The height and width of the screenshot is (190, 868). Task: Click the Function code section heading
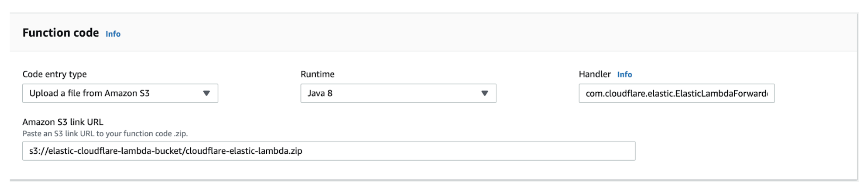coord(61,33)
